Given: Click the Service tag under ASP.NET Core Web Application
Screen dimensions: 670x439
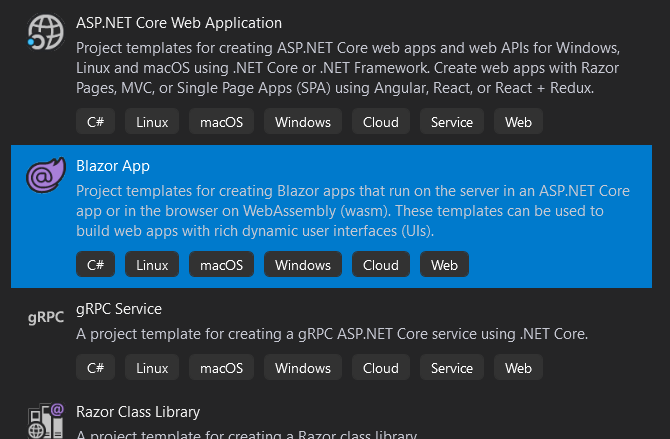Looking at the screenshot, I should point(452,122).
